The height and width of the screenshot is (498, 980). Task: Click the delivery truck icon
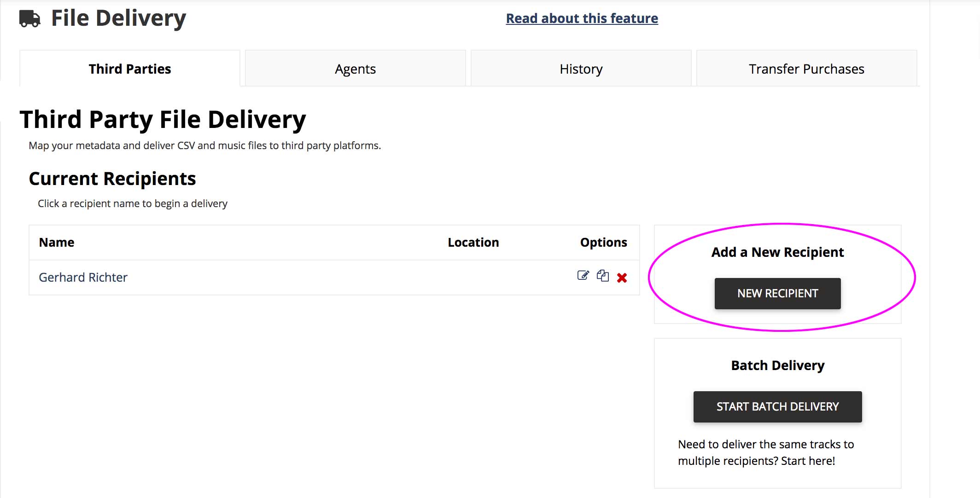[30, 19]
